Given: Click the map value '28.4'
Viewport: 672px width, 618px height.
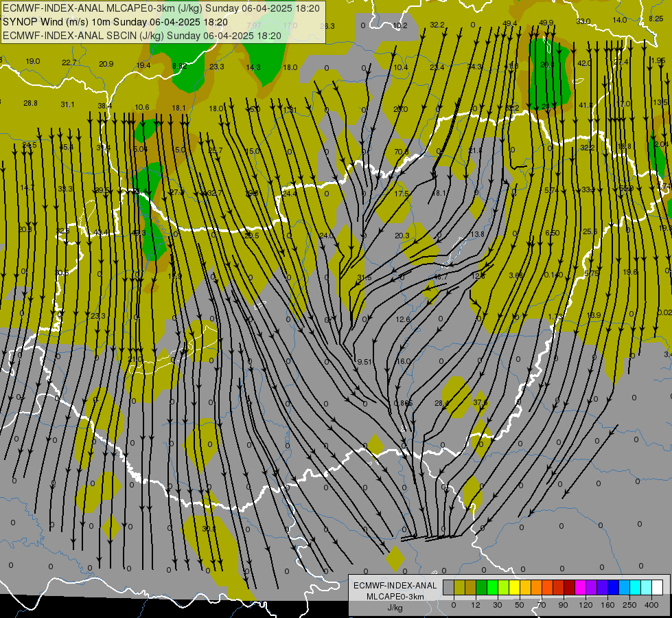Looking at the screenshot, I should pos(441,403).
